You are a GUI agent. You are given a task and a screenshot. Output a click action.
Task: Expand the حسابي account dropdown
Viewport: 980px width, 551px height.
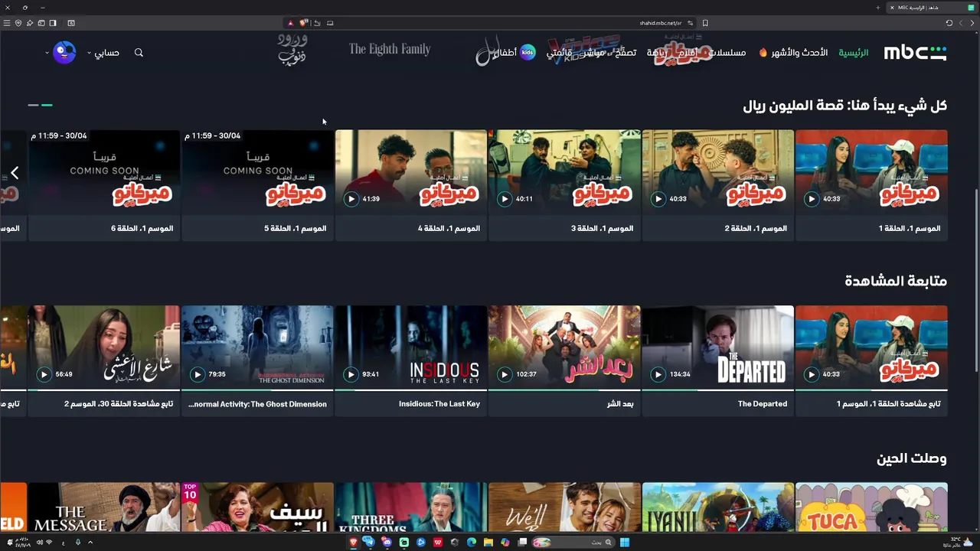[103, 53]
